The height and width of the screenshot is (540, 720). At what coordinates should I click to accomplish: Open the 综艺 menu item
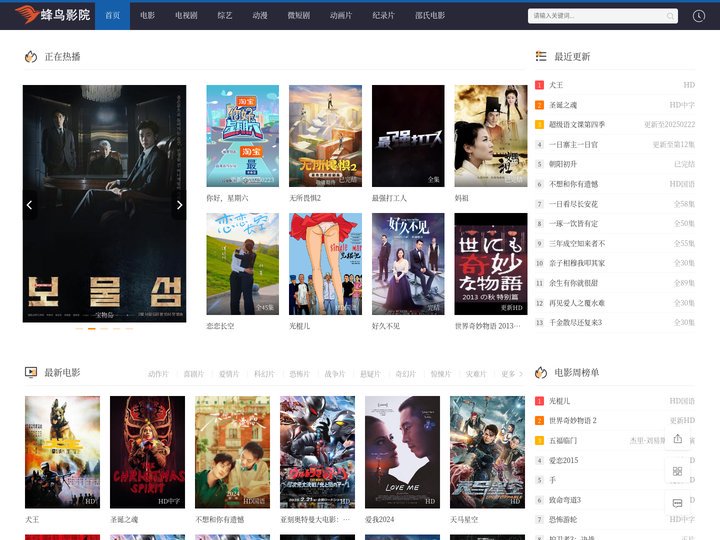pos(225,16)
